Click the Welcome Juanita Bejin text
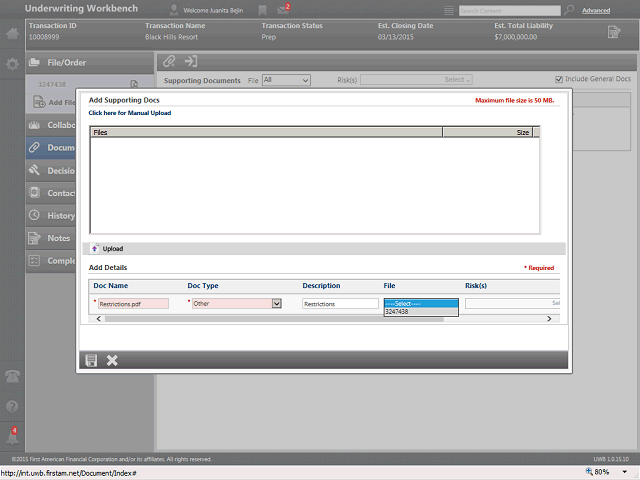This screenshot has height=480, width=640. [x=213, y=11]
